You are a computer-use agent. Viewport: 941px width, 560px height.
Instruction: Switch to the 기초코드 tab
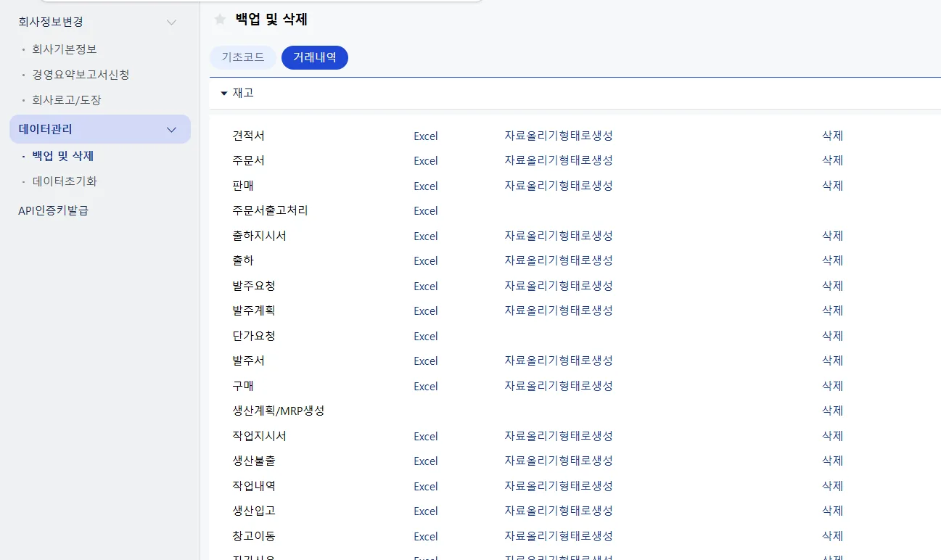point(243,57)
